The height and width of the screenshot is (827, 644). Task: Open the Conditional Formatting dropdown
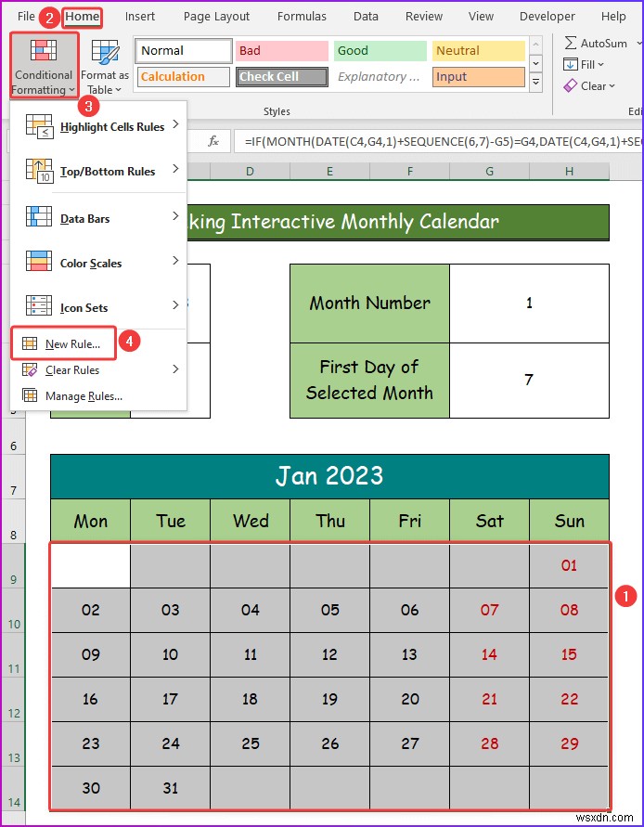click(44, 65)
